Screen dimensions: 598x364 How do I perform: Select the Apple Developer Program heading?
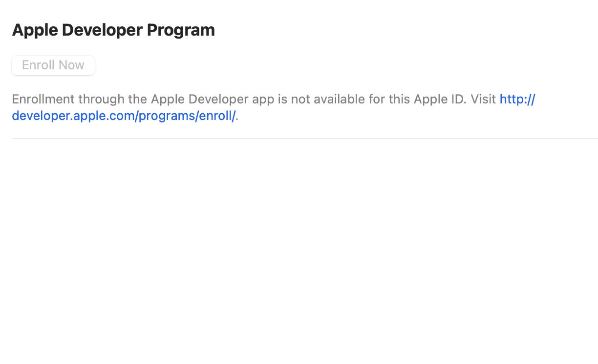[113, 30]
